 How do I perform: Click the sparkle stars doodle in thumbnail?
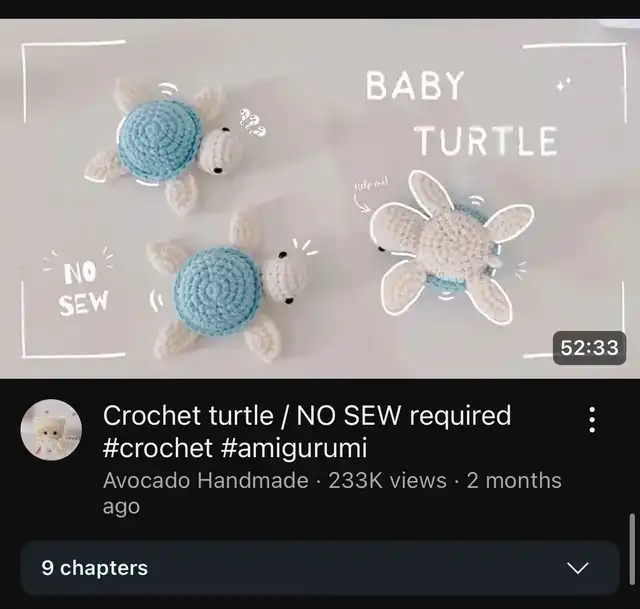(563, 84)
